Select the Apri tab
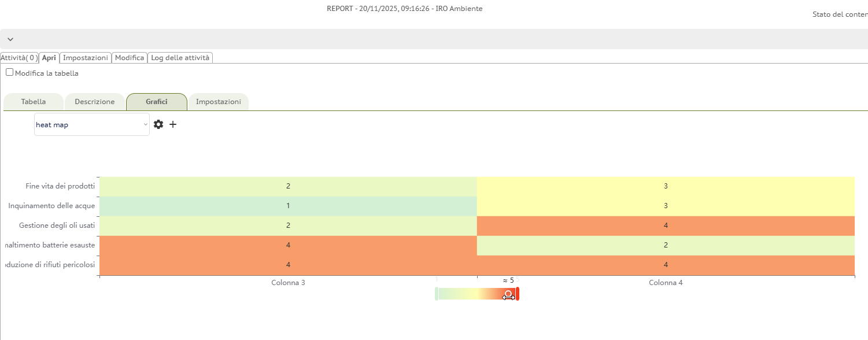This screenshot has height=340, width=868. pos(49,58)
